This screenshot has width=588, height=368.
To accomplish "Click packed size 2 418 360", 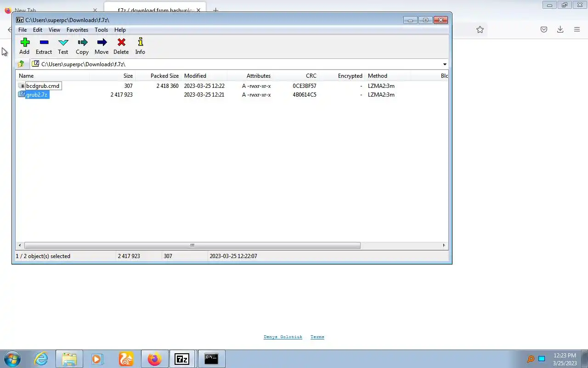I will click(167, 86).
